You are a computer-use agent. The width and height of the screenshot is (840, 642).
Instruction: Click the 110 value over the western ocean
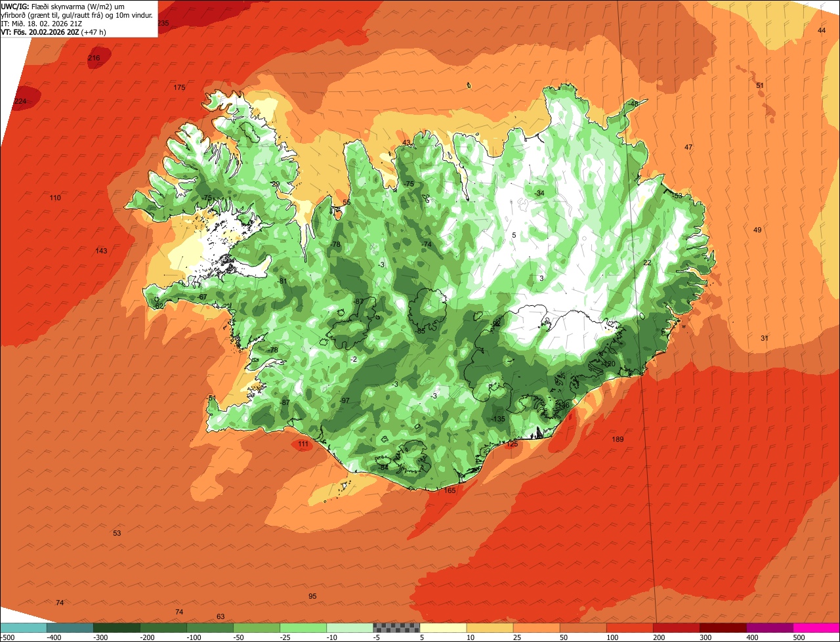point(55,198)
